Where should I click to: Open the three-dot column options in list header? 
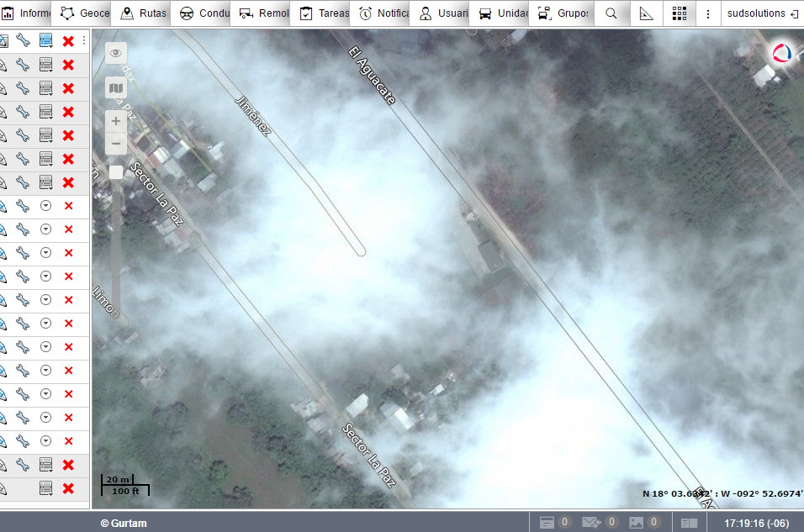click(83, 41)
